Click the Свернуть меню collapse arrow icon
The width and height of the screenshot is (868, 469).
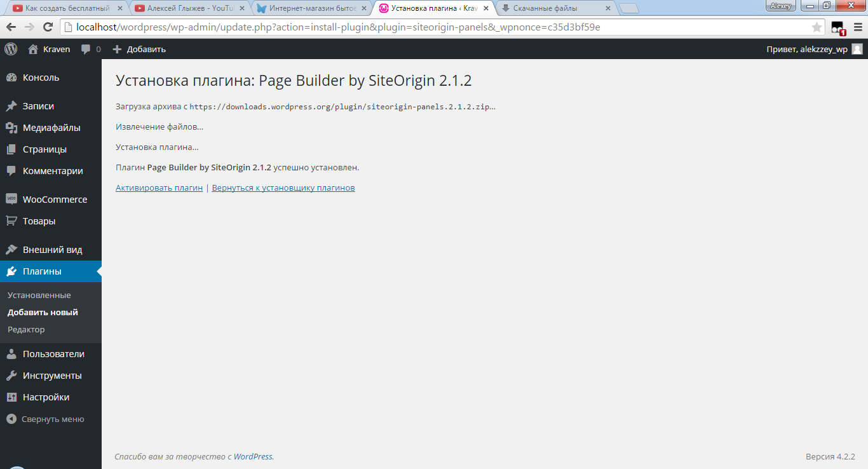pyautogui.click(x=11, y=419)
